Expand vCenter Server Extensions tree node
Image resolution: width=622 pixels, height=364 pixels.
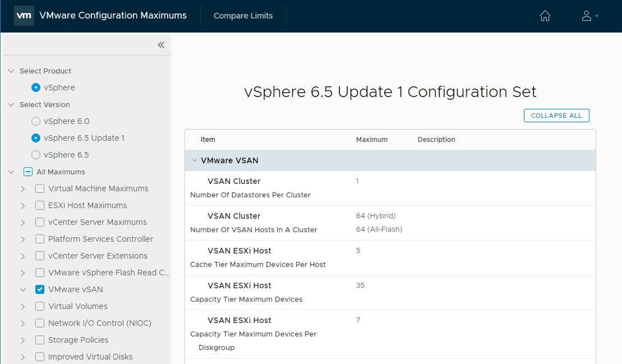23,256
